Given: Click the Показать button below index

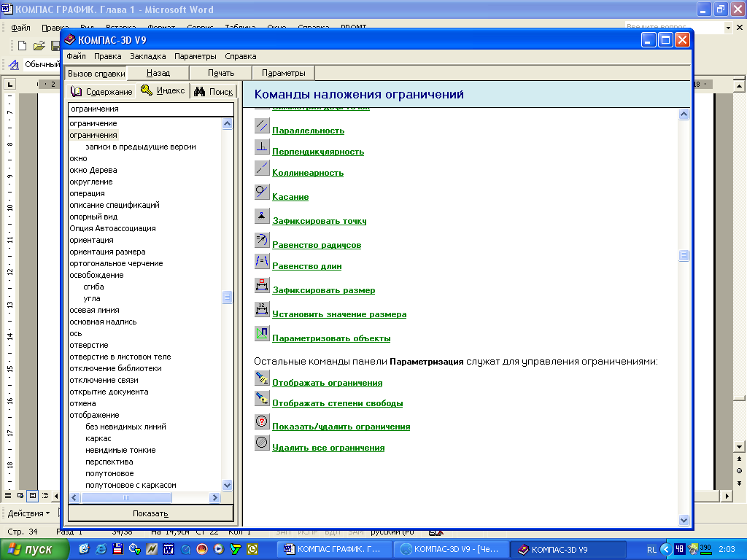Looking at the screenshot, I should click(150, 513).
